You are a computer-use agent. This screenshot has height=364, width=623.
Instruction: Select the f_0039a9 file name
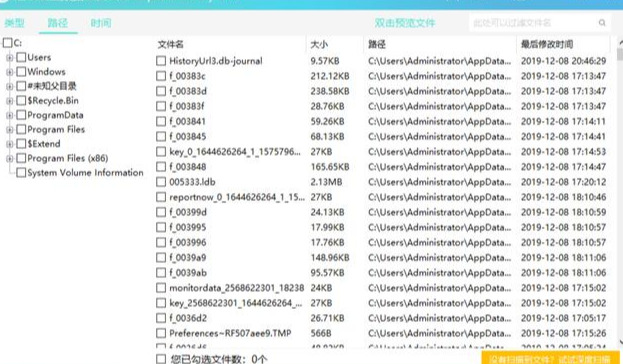(188, 258)
